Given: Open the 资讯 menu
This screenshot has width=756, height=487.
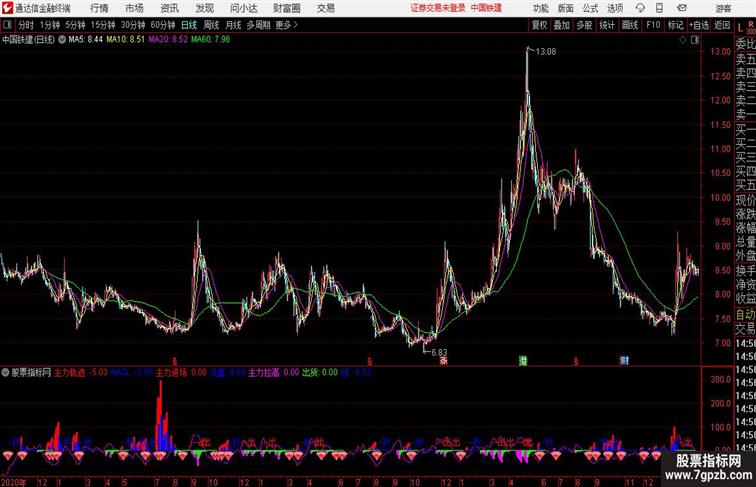Looking at the screenshot, I should [x=169, y=8].
